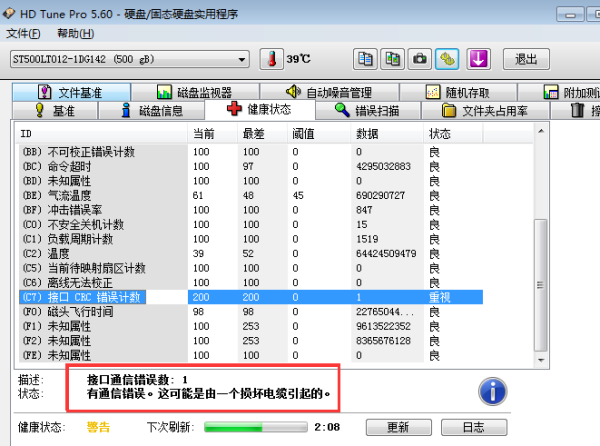Select row (BE) 气流温度
The image size is (600, 446).
tap(251, 195)
